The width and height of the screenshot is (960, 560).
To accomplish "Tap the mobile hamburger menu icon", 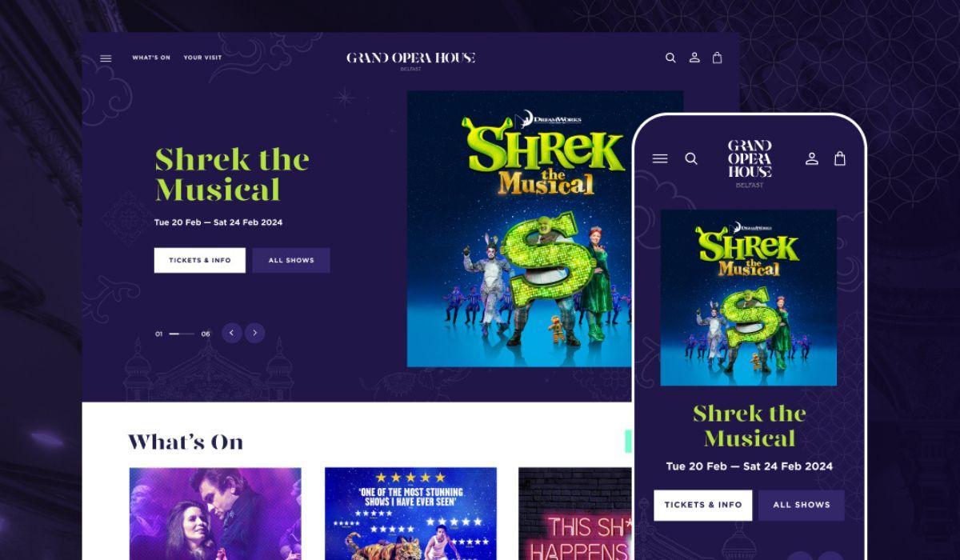I will [x=660, y=158].
